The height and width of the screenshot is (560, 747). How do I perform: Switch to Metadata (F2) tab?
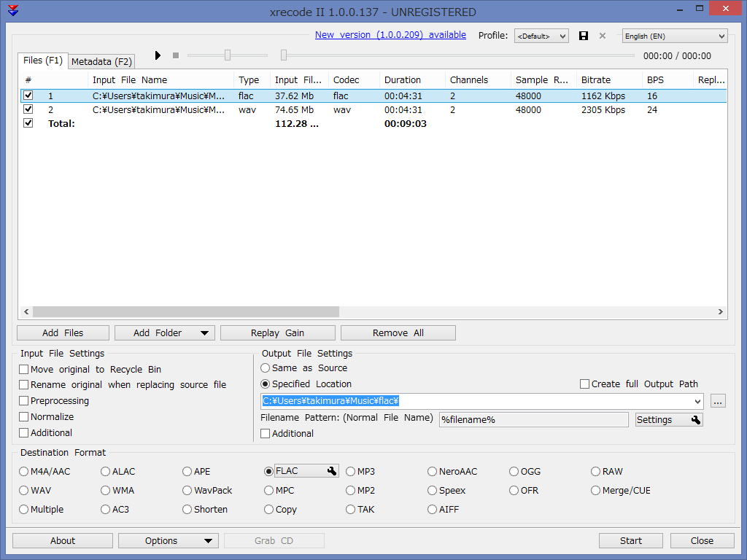[101, 61]
